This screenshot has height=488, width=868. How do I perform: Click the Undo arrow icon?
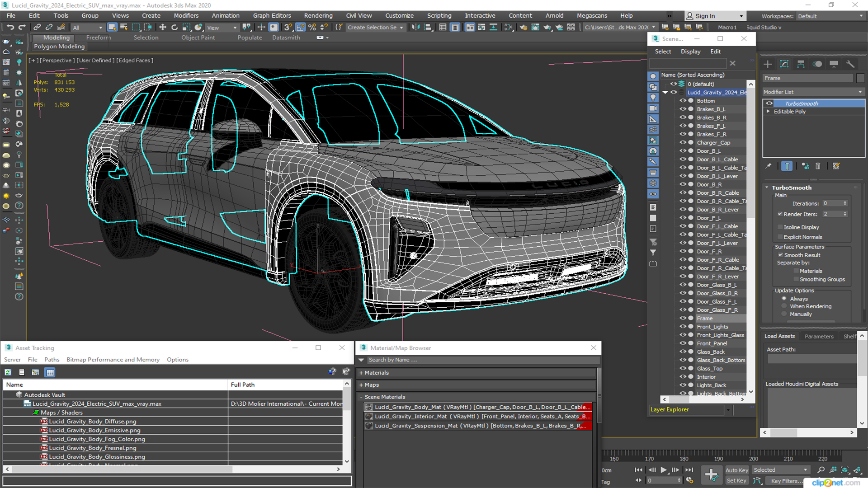(10, 28)
